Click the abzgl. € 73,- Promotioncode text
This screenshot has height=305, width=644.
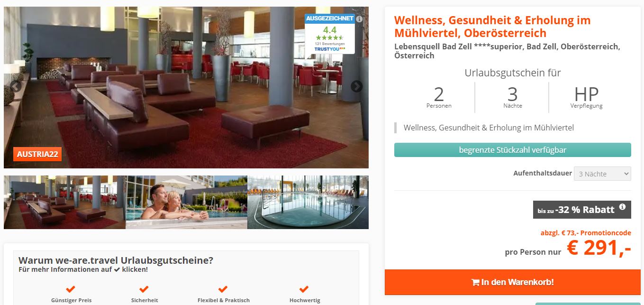(x=586, y=233)
